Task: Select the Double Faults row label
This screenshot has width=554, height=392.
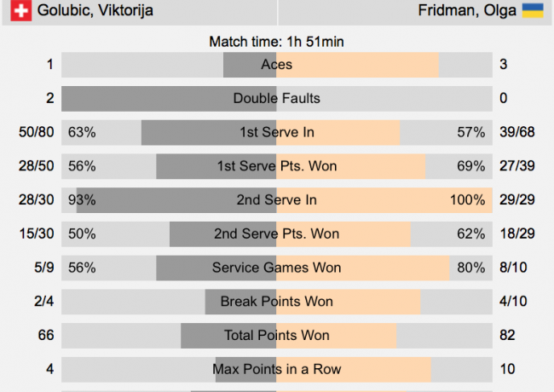Action: click(277, 98)
